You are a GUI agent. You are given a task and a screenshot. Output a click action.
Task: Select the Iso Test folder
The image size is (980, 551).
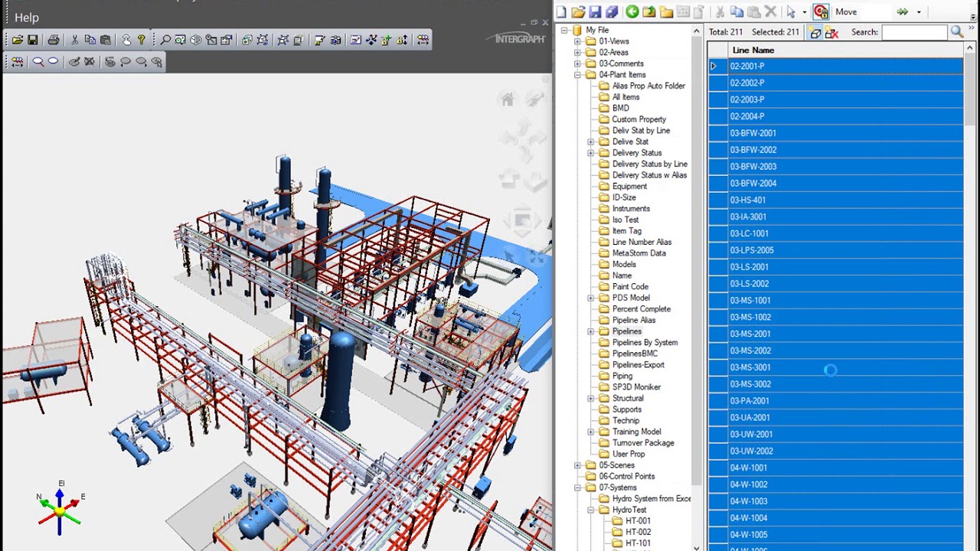coord(626,220)
